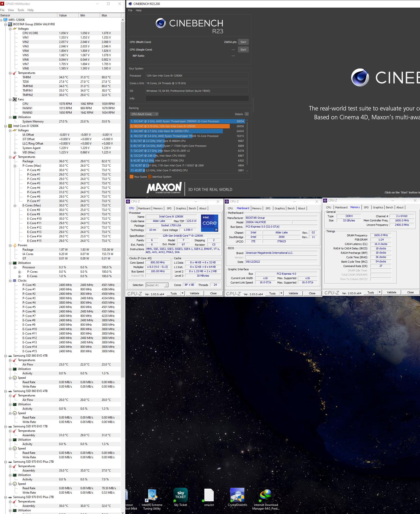Click the title bar icon of the CPU-Z Mainboard window

click(x=227, y=202)
